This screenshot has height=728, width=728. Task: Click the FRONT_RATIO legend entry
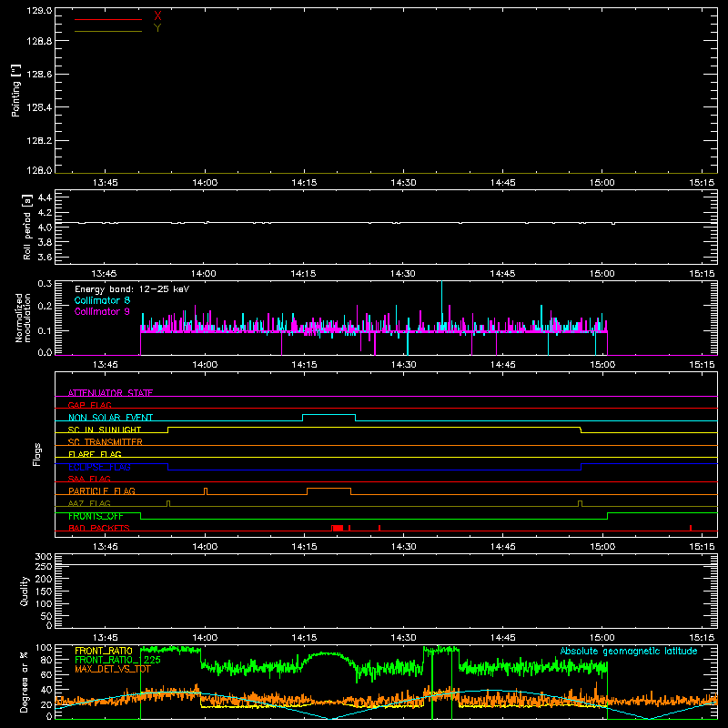(104, 651)
